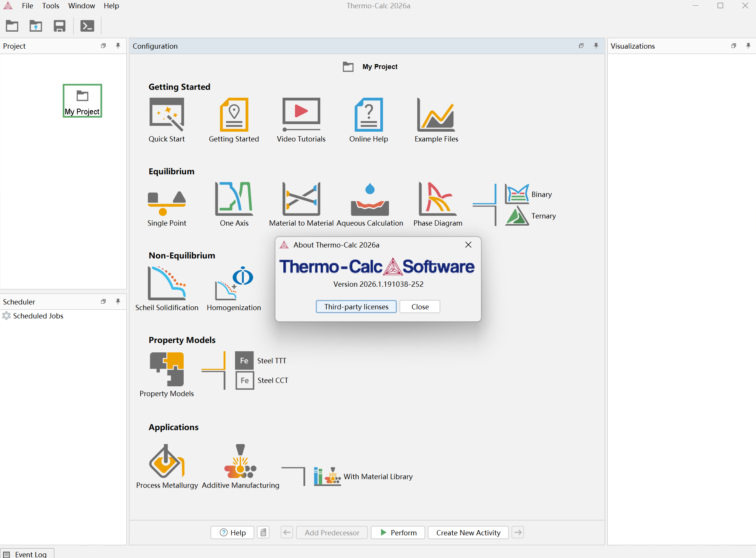Pin the Scheduler panel
This screenshot has width=756, height=558.
pyautogui.click(x=118, y=301)
